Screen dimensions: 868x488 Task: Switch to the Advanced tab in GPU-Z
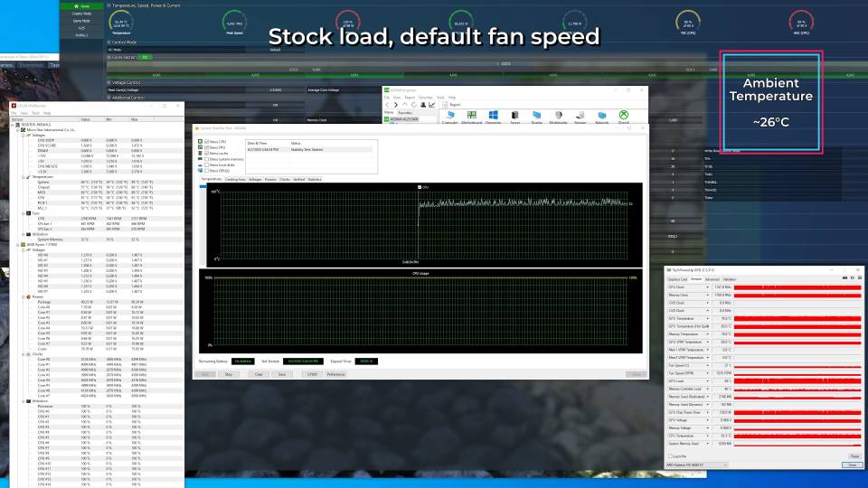[x=712, y=279]
